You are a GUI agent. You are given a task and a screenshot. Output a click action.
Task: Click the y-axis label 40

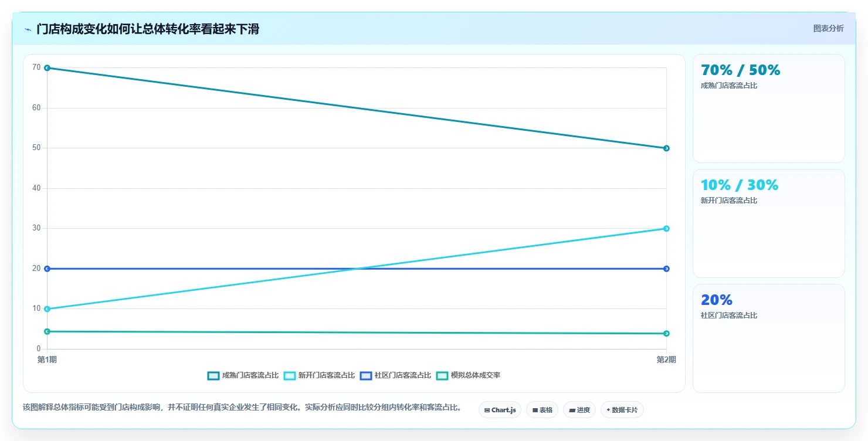pos(36,188)
